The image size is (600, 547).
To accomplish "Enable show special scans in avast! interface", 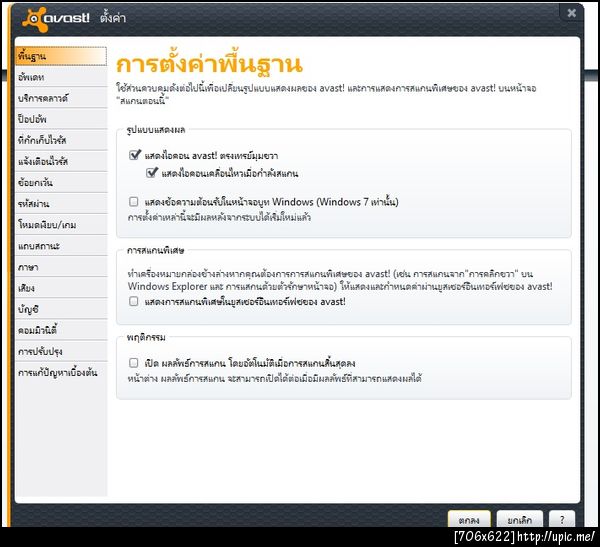I will click(x=134, y=301).
